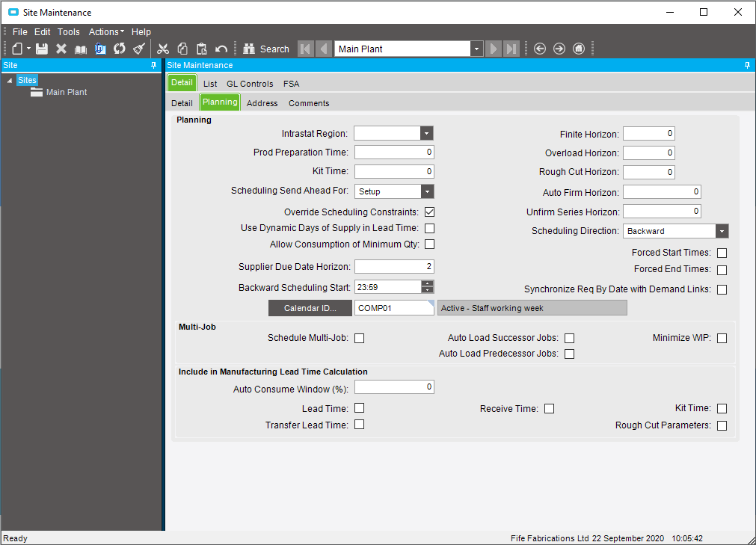Enable Synchronize Req By Date with Demand Links
Screen dimensions: 756x545
pos(722,289)
